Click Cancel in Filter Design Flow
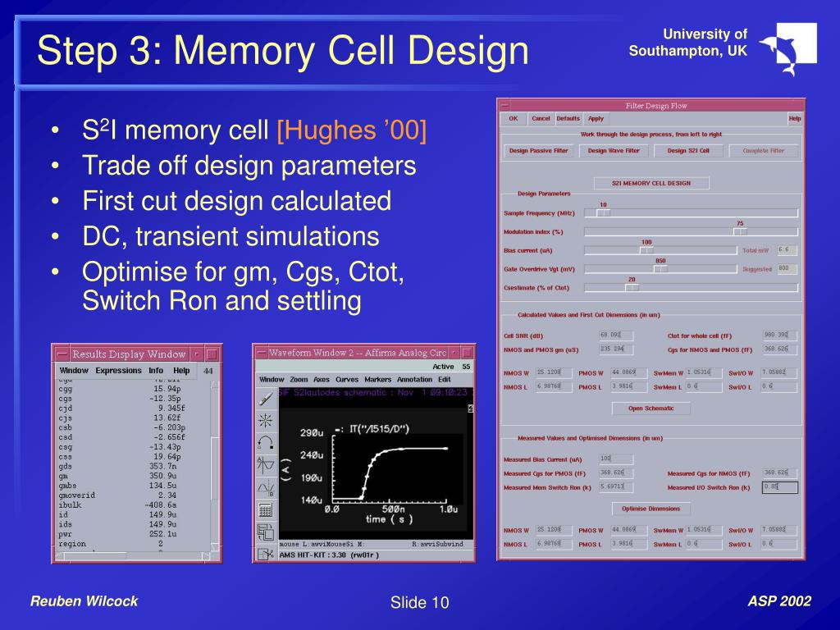 (x=541, y=118)
